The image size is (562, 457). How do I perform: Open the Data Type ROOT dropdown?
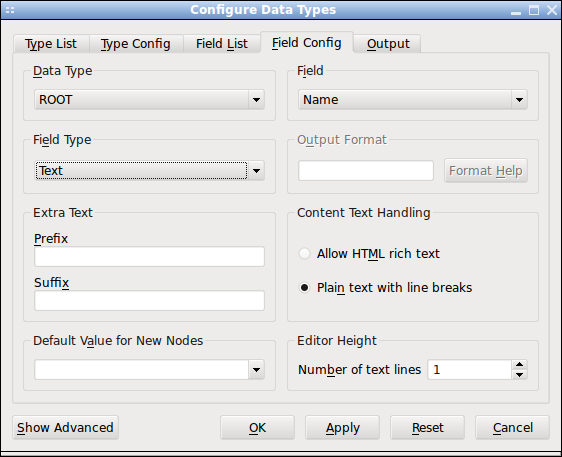pos(149,100)
